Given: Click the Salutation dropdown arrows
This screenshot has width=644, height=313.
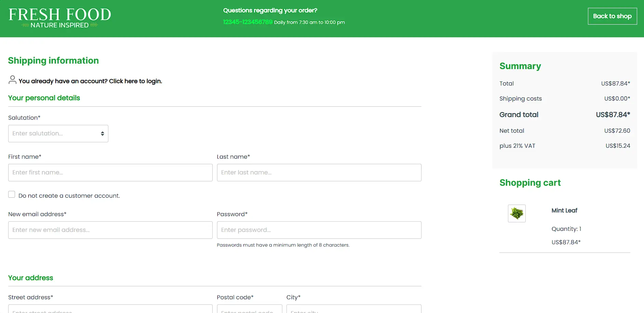Looking at the screenshot, I should click(102, 133).
